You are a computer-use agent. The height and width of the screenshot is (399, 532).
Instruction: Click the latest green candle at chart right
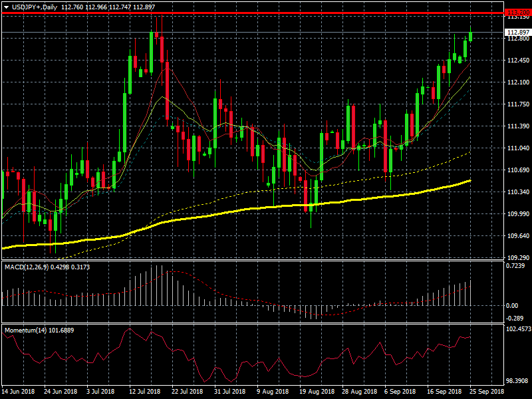[x=470, y=37]
